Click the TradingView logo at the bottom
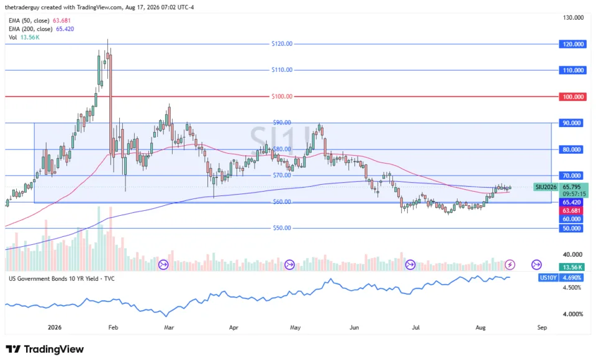The width and height of the screenshot is (596, 364). coord(45,349)
